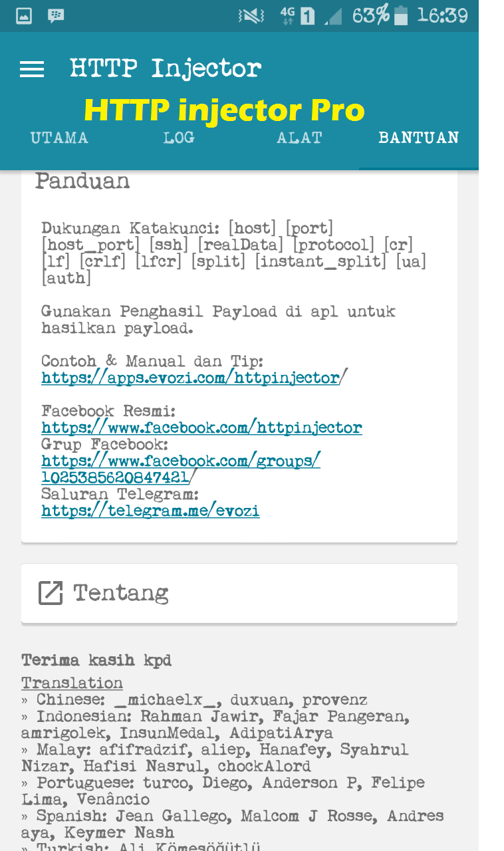Open the Telegram evozi channel link
Image resolution: width=504 pixels, height=851 pixels.
pyautogui.click(x=150, y=511)
